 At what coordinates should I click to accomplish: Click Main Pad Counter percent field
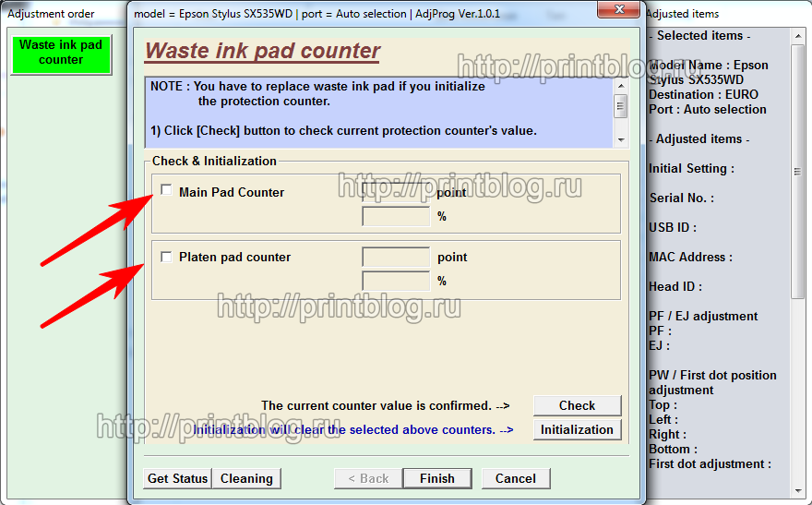[x=396, y=217]
